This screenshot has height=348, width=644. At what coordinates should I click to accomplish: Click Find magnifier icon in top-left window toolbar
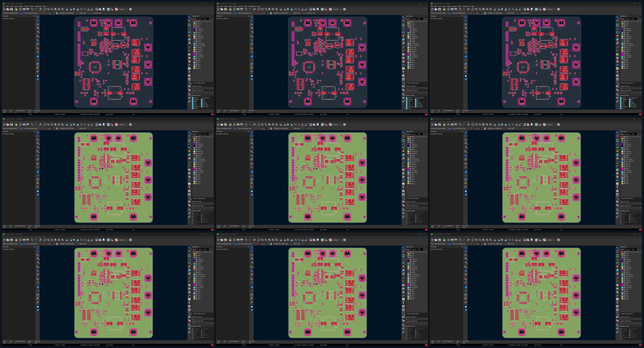tap(40, 9)
